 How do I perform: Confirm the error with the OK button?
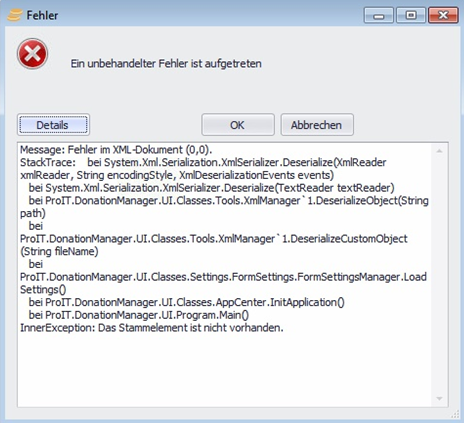[x=238, y=125]
